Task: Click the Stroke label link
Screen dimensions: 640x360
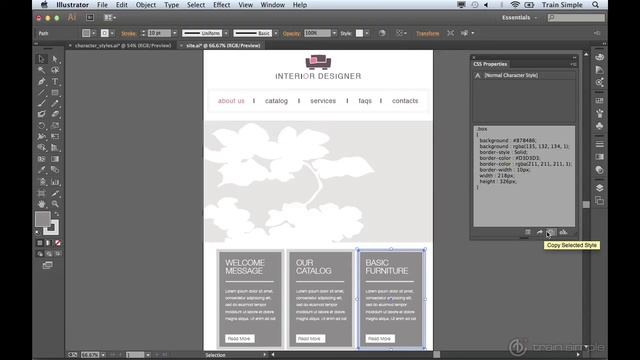Action: [x=129, y=33]
